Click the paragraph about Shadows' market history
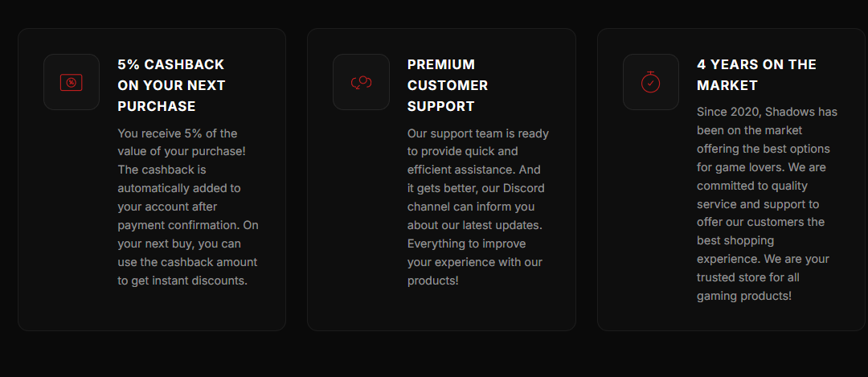The image size is (868, 377). (767, 203)
